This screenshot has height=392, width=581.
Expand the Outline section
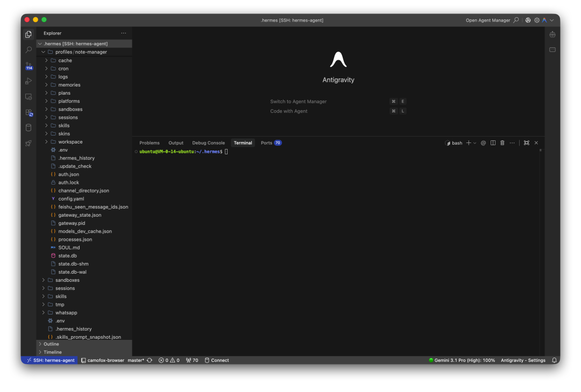click(x=84, y=344)
